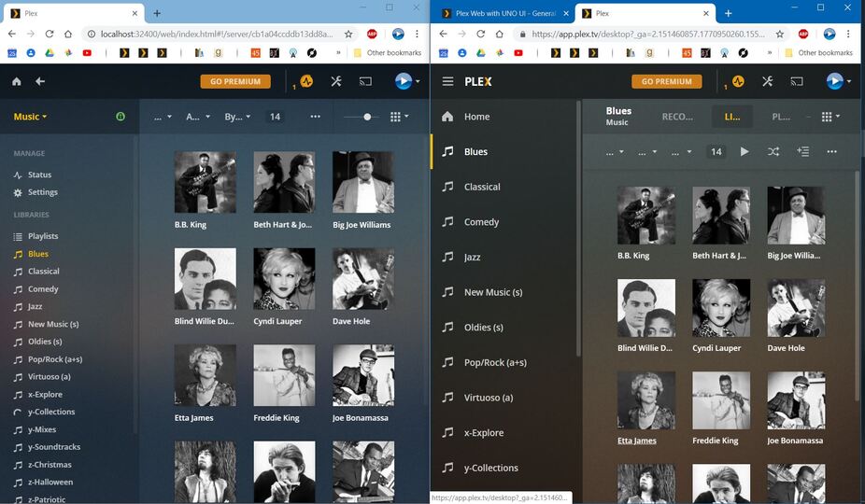
Task: Open 'By...' sort dropdown in left toolbar
Action: (238, 117)
